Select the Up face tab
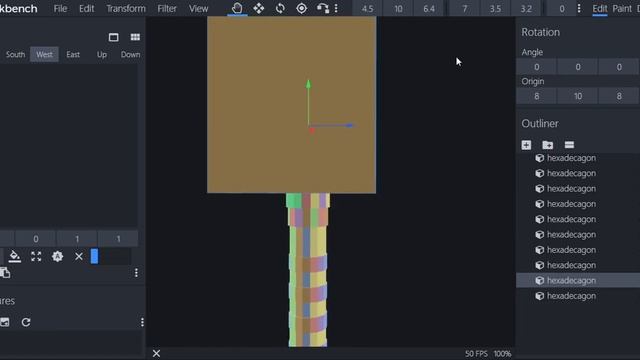 102,54
